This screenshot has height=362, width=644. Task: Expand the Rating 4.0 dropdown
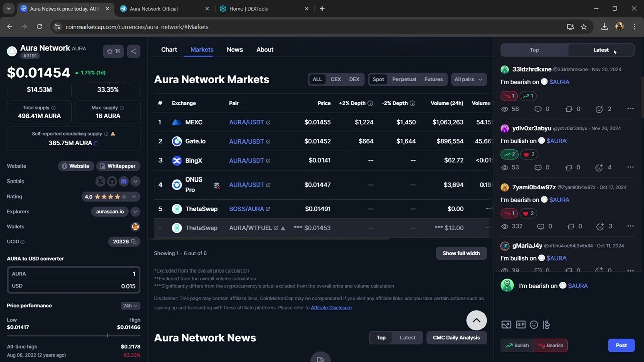pyautogui.click(x=111, y=197)
